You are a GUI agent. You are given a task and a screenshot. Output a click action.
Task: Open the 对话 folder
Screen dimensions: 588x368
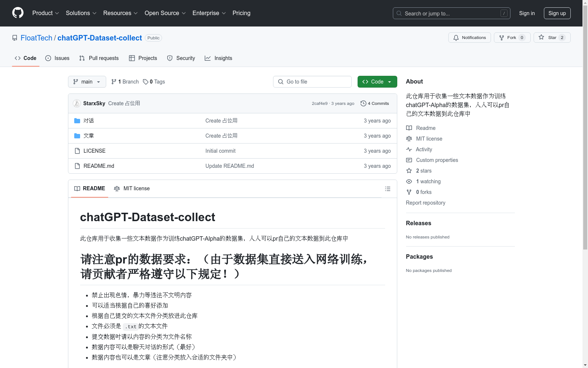[x=89, y=121]
